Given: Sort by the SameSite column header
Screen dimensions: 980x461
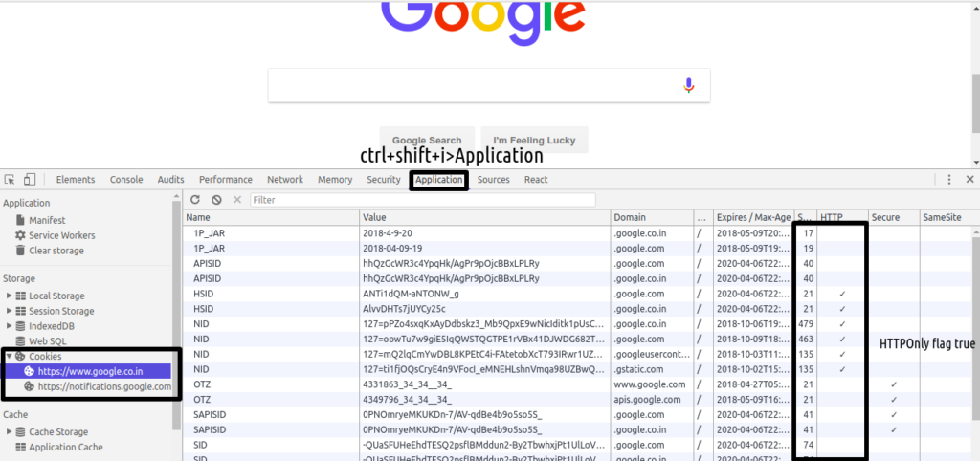Looking at the screenshot, I should (x=950, y=217).
